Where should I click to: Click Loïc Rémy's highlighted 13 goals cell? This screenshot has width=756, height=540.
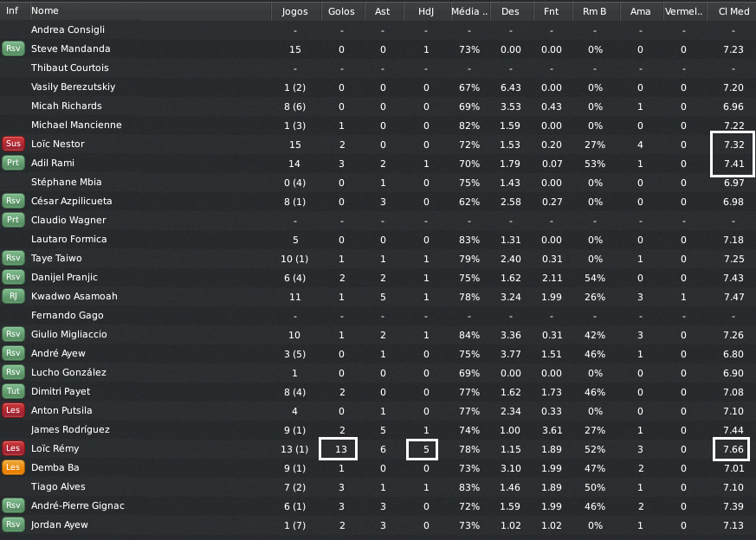tap(341, 448)
